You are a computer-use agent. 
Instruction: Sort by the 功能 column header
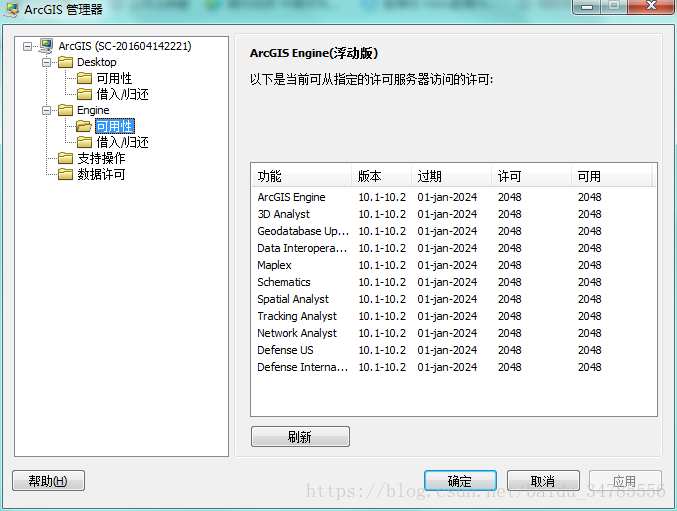301,176
